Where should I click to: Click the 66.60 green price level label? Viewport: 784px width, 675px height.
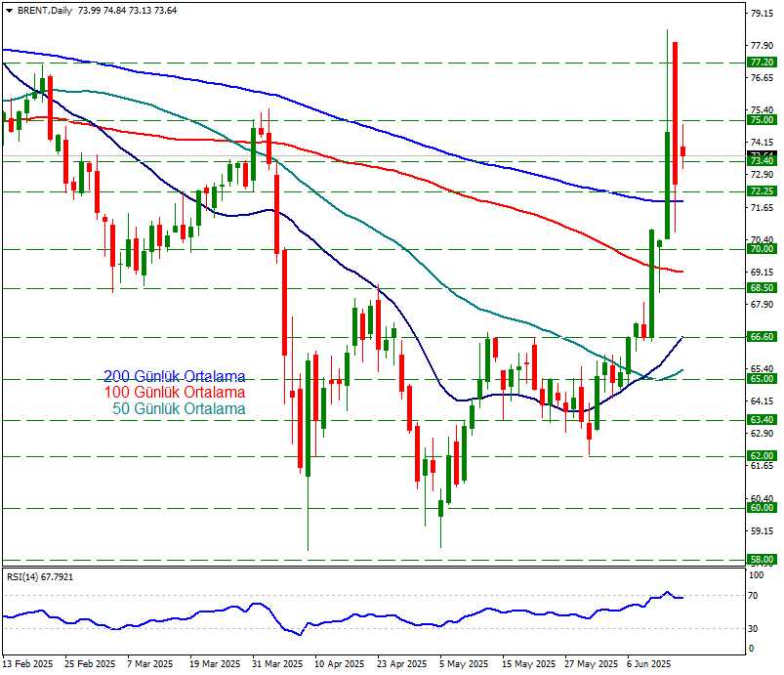pyautogui.click(x=762, y=337)
